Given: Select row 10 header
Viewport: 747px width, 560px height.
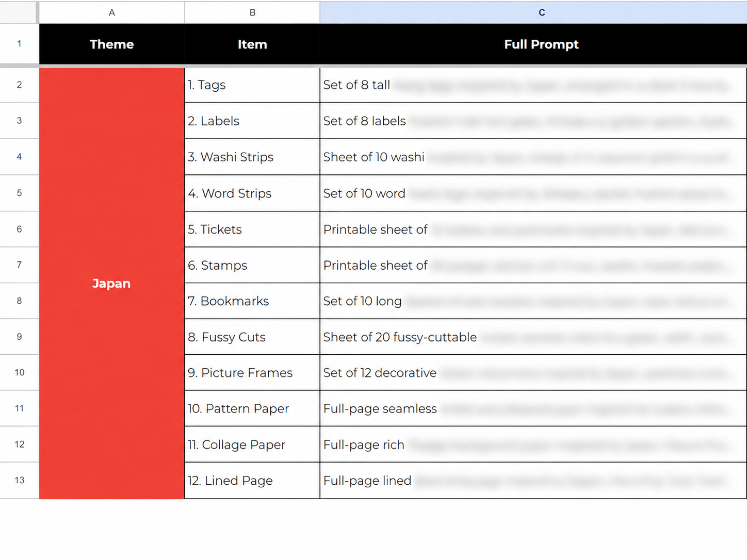Looking at the screenshot, I should (x=19, y=372).
